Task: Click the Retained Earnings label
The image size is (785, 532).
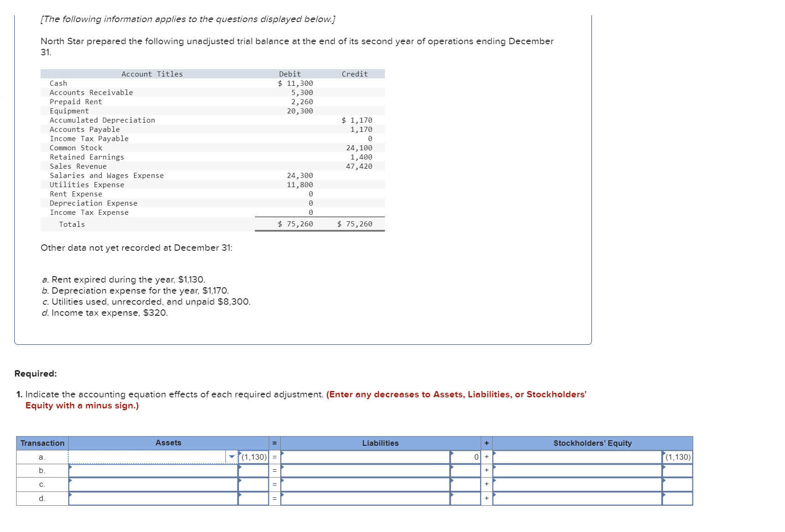Action: pyautogui.click(x=87, y=157)
